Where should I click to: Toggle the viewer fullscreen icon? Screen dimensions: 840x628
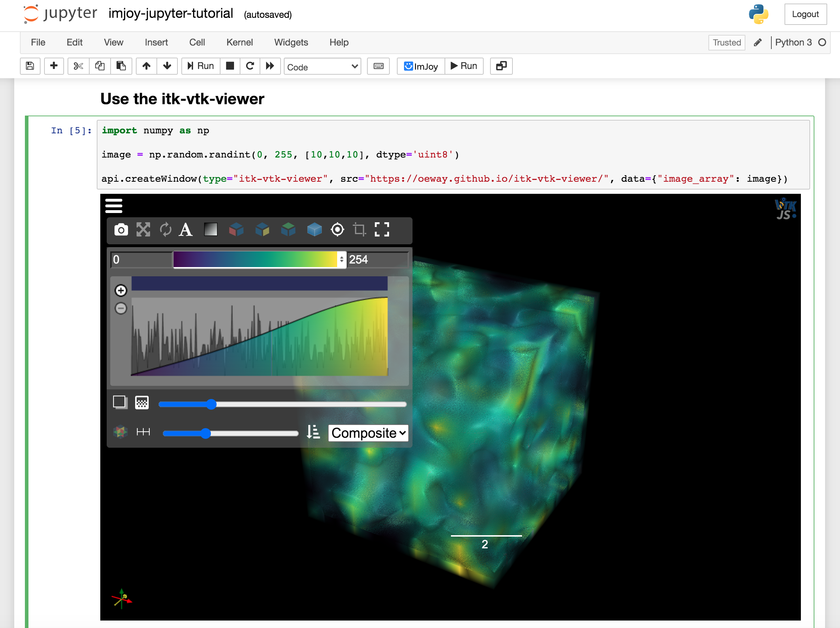point(382,230)
